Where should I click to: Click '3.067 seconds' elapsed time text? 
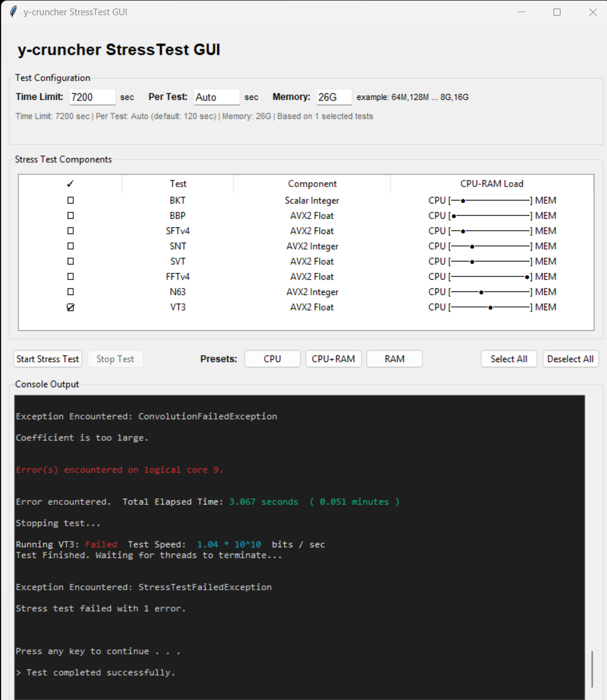pos(264,502)
